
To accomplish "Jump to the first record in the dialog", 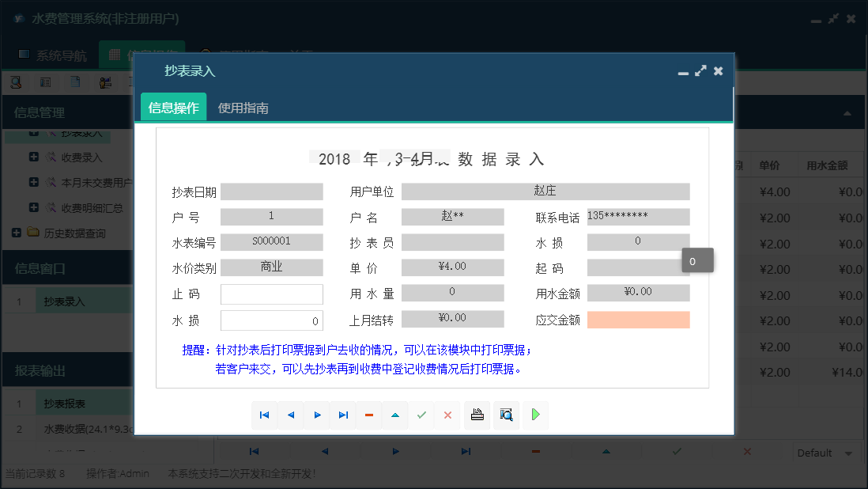I will pyautogui.click(x=265, y=415).
